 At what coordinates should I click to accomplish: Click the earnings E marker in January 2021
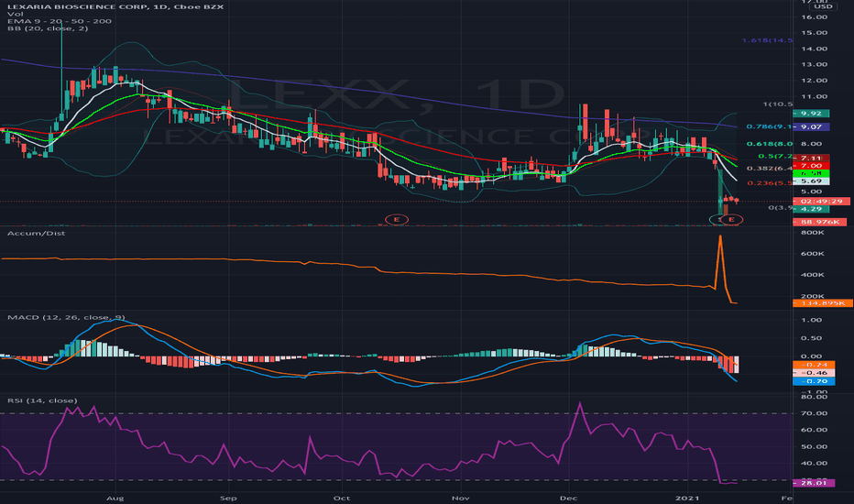[731, 220]
